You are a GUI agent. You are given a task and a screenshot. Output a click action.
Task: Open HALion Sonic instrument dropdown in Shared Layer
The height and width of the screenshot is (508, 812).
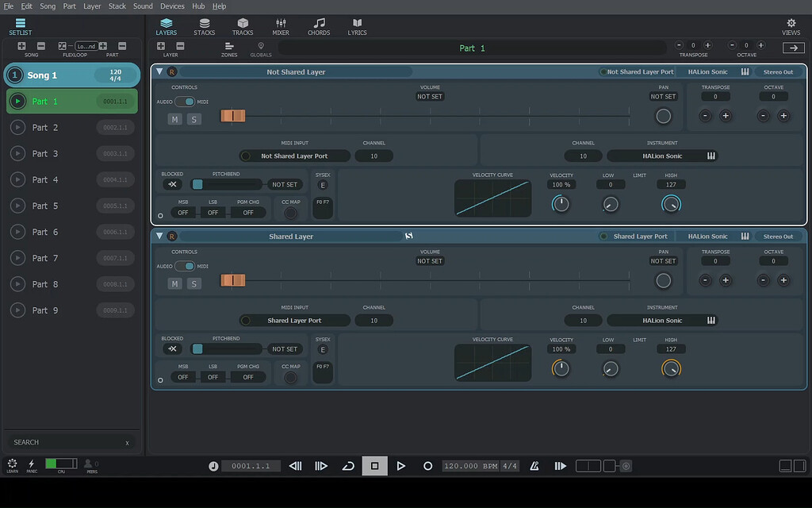(662, 321)
